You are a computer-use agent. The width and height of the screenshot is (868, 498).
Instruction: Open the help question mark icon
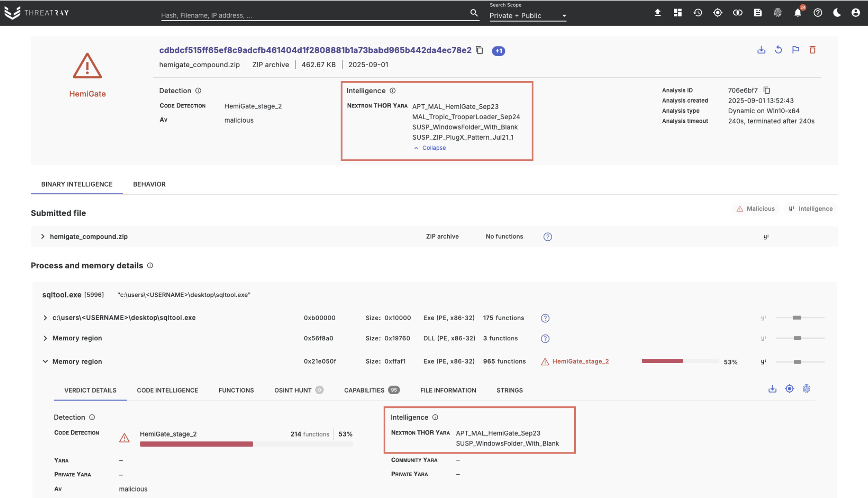click(x=818, y=13)
